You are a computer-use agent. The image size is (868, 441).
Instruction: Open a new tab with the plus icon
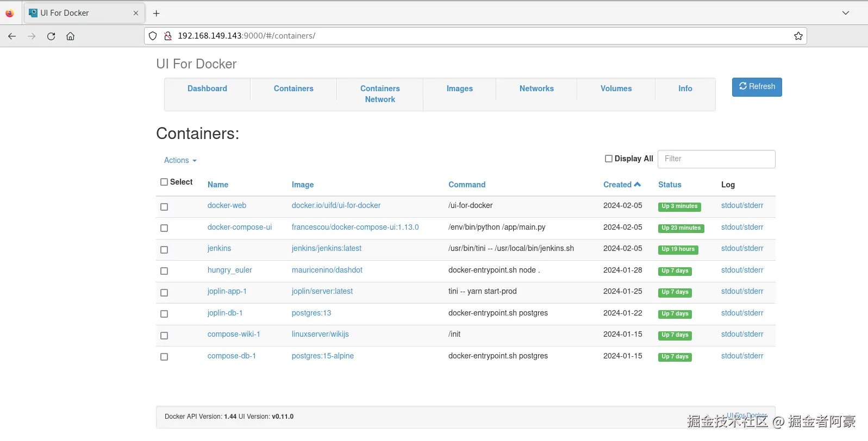157,13
